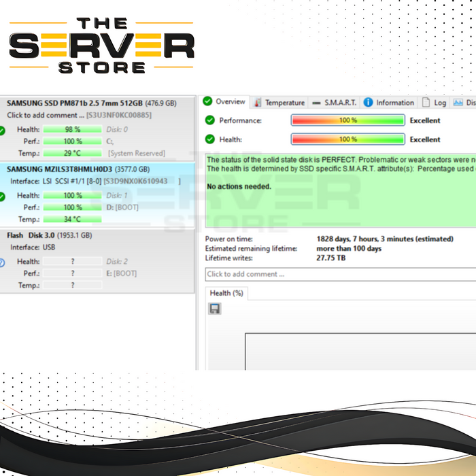This screenshot has width=476, height=476.
Task: Click the save icon under Health (%)
Action: pos(215,309)
